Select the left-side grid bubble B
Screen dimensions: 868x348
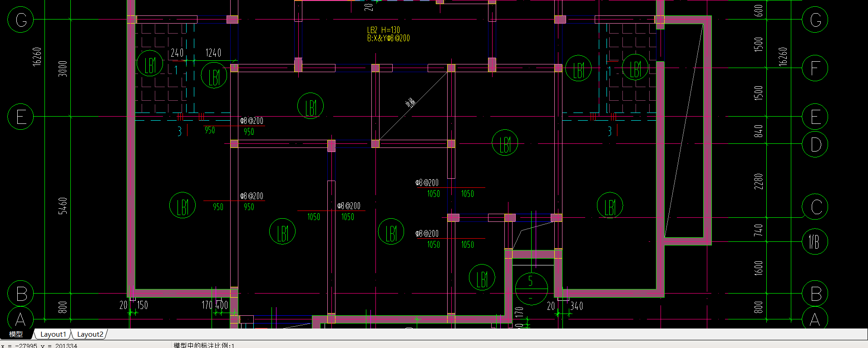coord(21,294)
